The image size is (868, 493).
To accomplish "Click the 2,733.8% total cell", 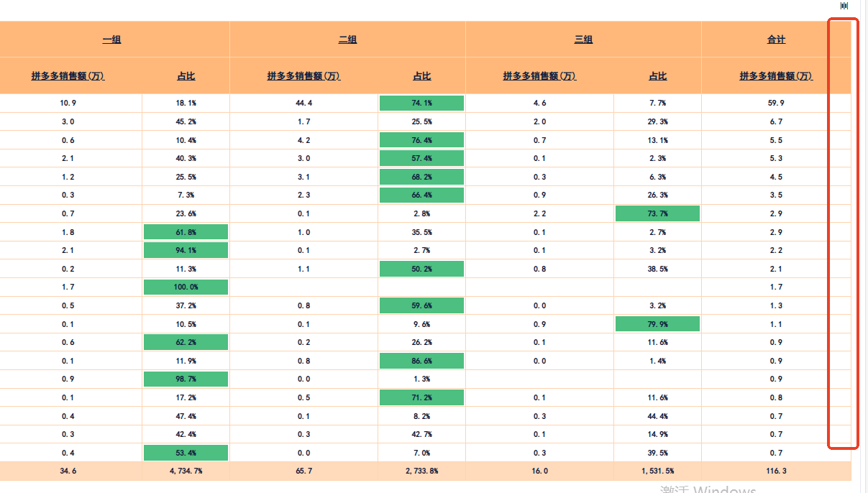I will [x=421, y=471].
